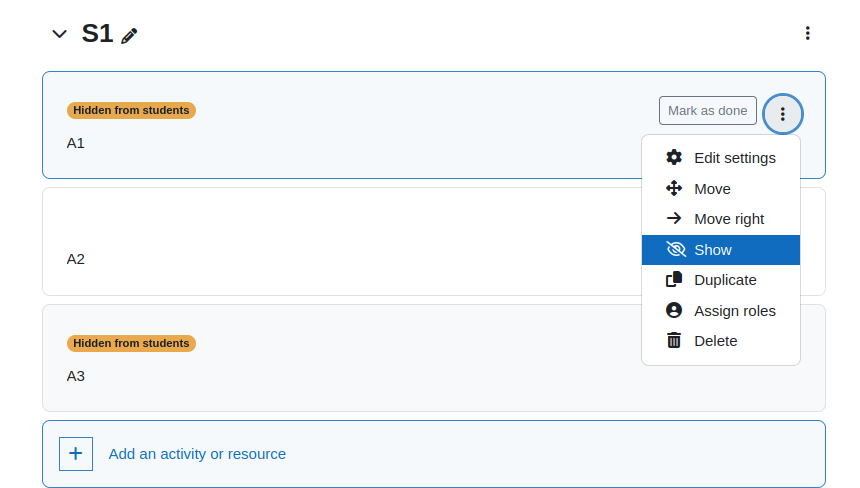860x488 pixels.
Task: Select the A2 activity card
Action: [x=342, y=242]
